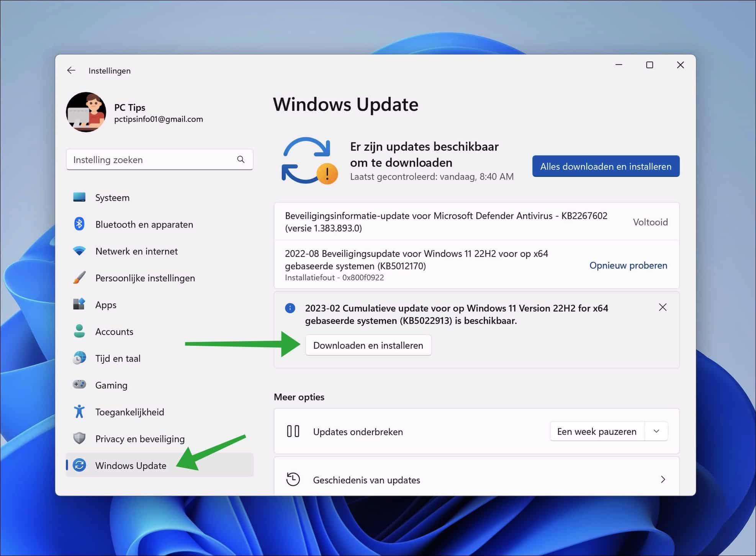Click the Netwerk en internet Wi-Fi icon

pyautogui.click(x=79, y=251)
